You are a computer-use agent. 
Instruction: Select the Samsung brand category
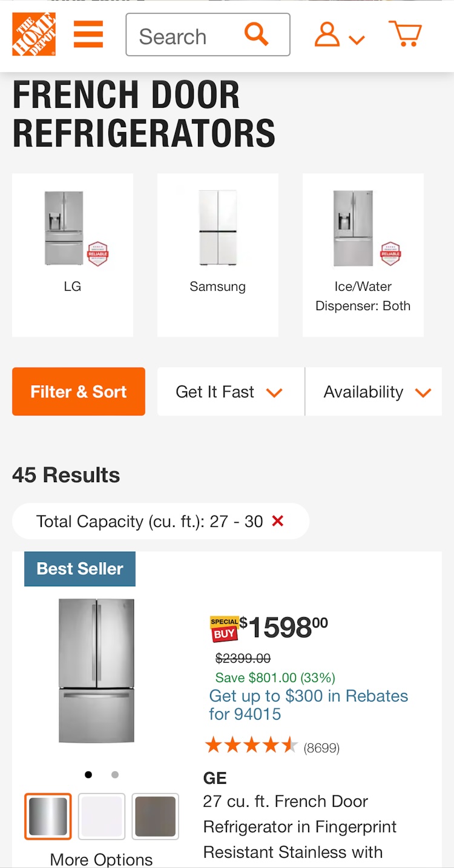click(x=218, y=254)
